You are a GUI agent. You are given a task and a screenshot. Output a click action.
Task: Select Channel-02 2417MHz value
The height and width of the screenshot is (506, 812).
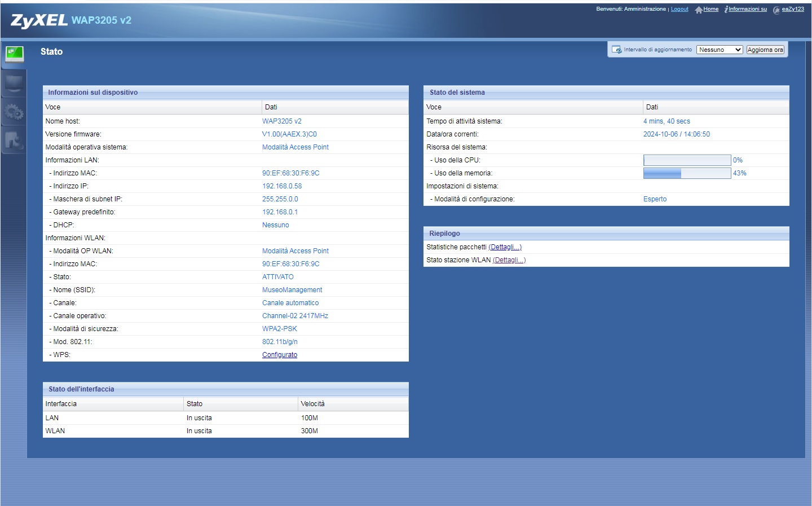point(295,316)
